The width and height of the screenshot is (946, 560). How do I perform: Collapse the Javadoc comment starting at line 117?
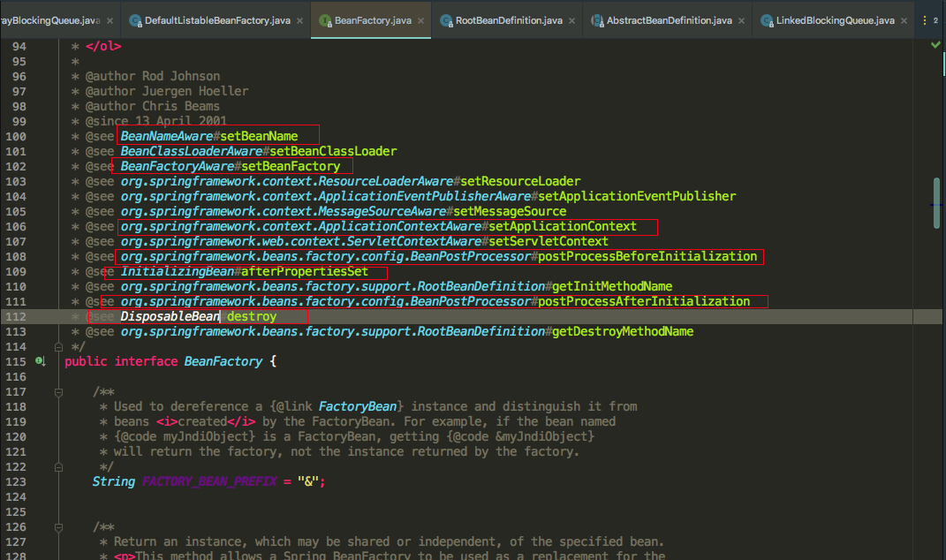pos(58,392)
